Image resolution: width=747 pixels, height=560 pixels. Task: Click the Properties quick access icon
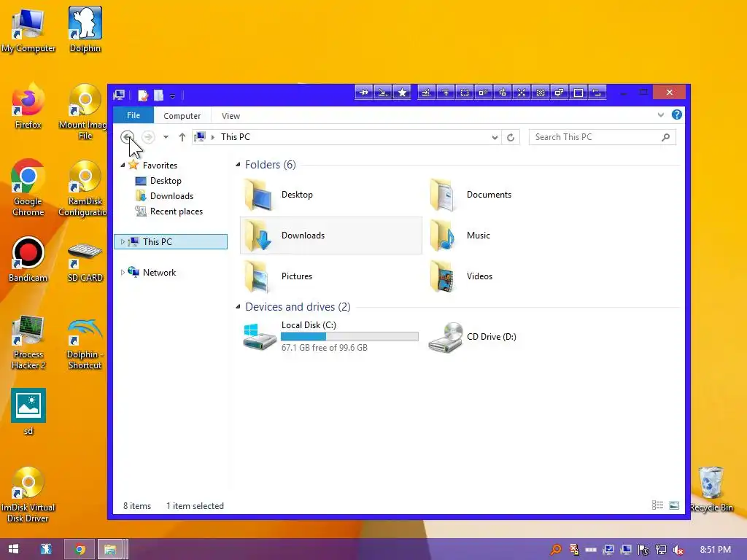tap(143, 96)
